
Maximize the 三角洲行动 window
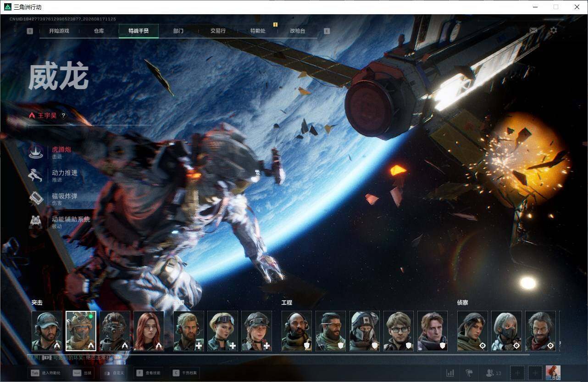pyautogui.click(x=556, y=7)
